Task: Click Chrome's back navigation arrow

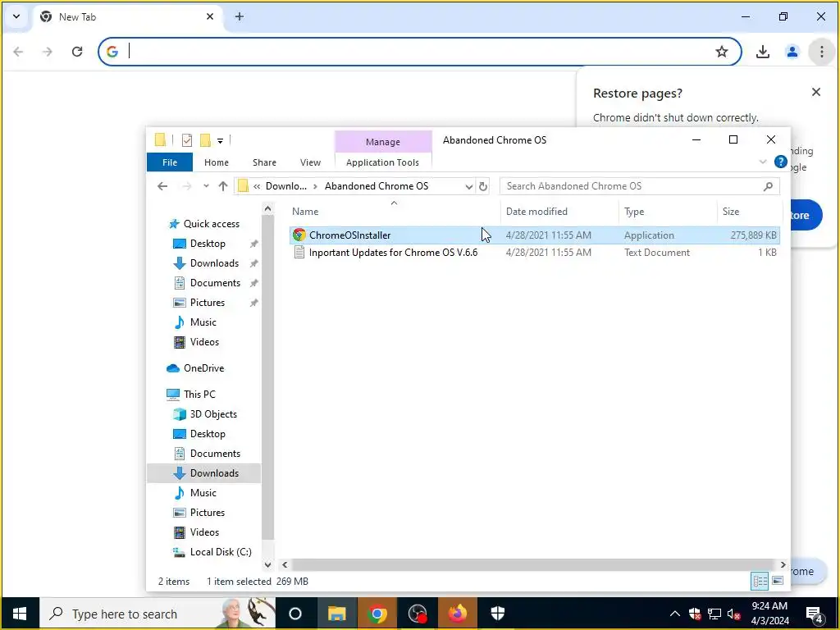Action: click(x=18, y=52)
